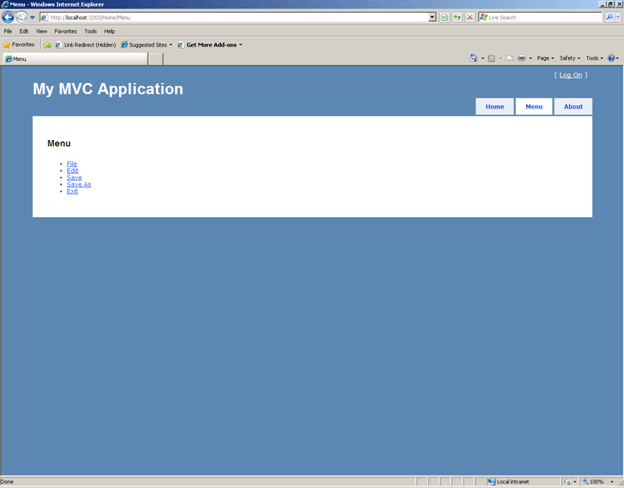Open the View menu
Image resolution: width=624 pixels, height=488 pixels.
tap(41, 31)
